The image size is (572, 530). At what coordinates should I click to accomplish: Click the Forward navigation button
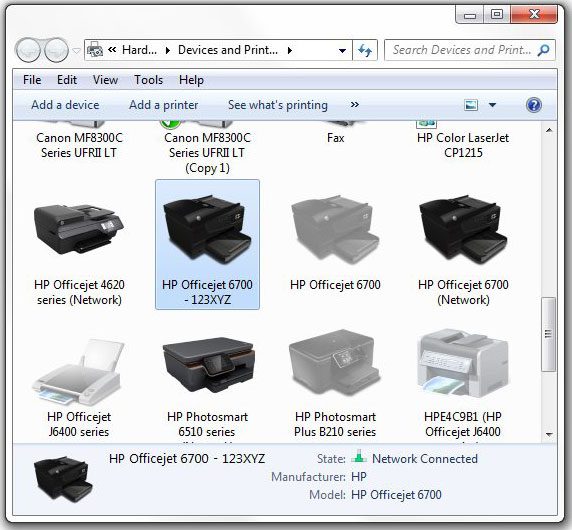(56, 50)
